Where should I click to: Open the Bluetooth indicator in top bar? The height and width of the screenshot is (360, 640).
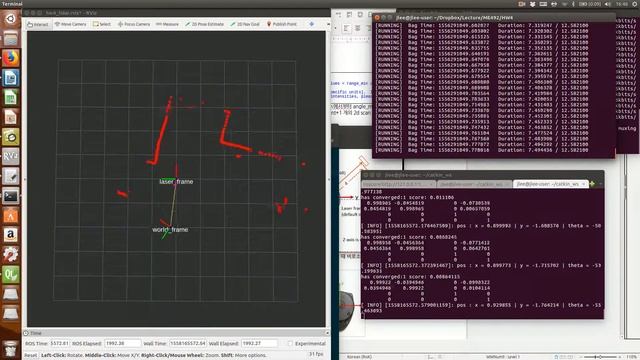coord(573,4)
